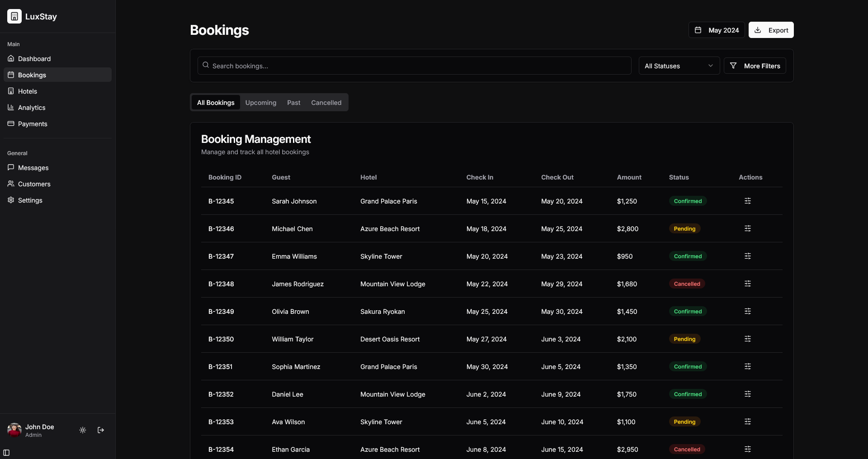Open Settings from the sidebar
Screen dimensions: 868x459
pos(57,200)
